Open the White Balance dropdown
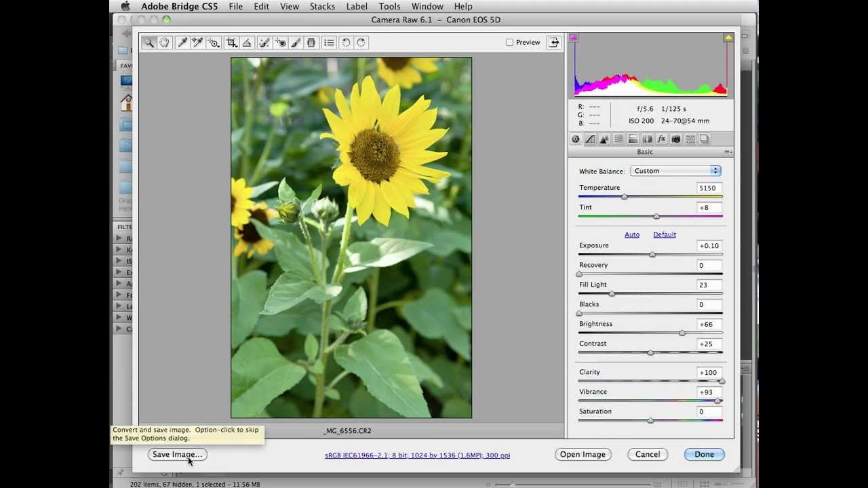Screen dimensions: 868x488 (x=675, y=171)
